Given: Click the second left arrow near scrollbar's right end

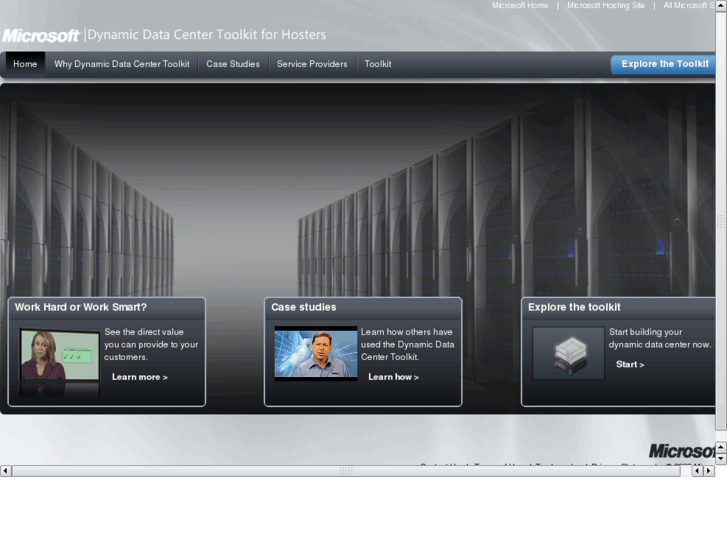Looking at the screenshot, I should coord(697,471).
